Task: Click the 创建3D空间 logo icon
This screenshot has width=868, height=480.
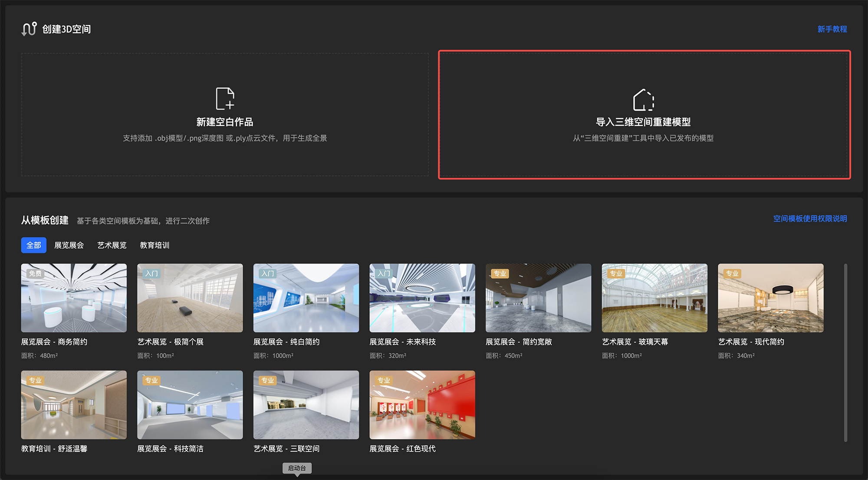Action: (29, 29)
